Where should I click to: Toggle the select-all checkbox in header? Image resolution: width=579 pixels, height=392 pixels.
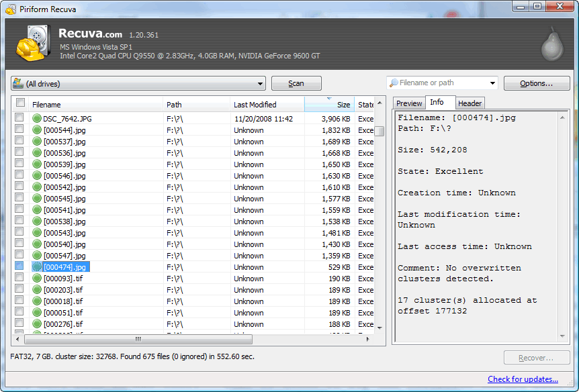21,102
